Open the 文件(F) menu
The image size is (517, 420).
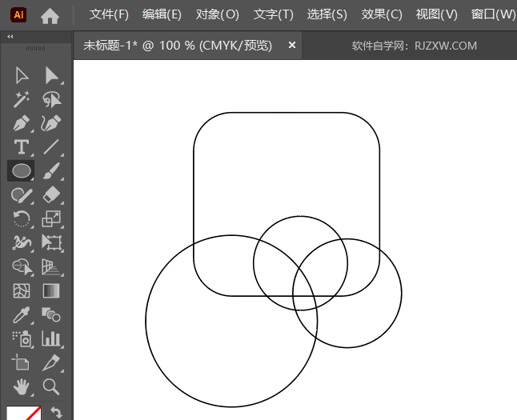pyautogui.click(x=109, y=14)
